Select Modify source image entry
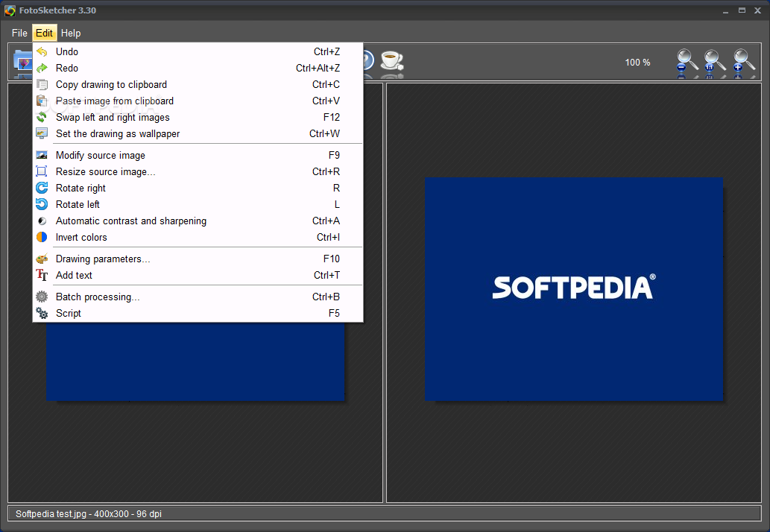The height and width of the screenshot is (532, 770). 198,155
